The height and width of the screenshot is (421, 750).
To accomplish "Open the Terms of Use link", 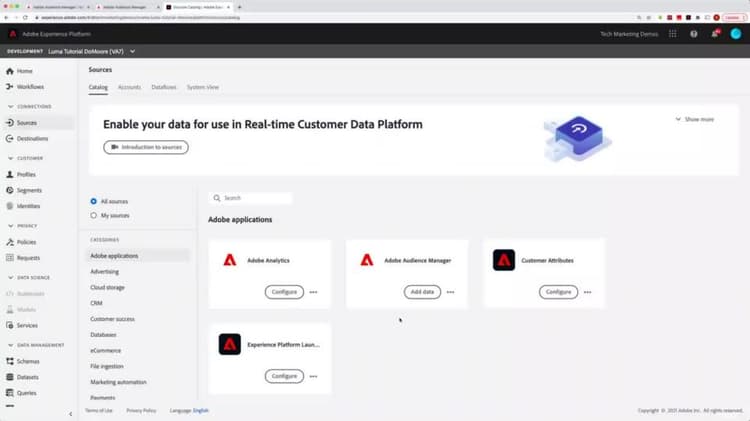I will [x=99, y=410].
